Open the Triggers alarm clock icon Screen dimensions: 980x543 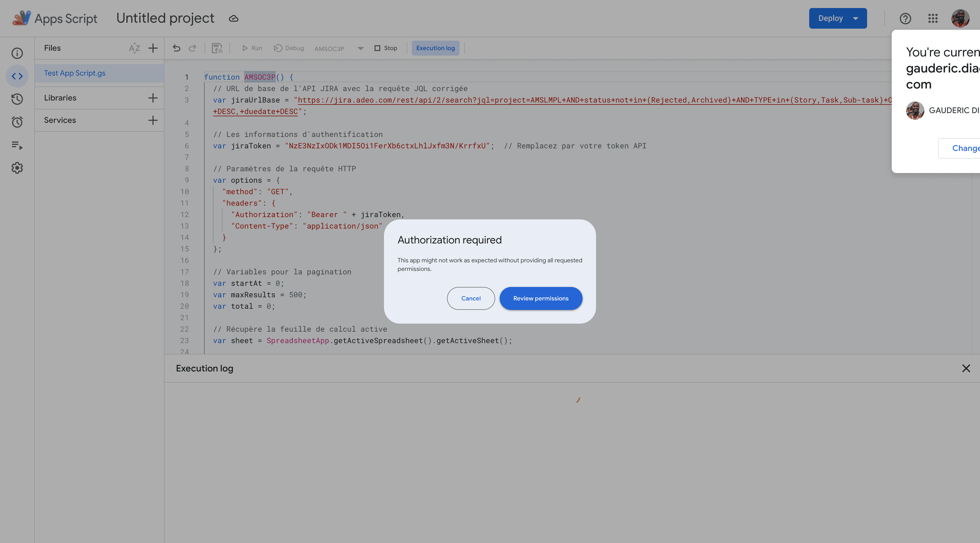(17, 122)
